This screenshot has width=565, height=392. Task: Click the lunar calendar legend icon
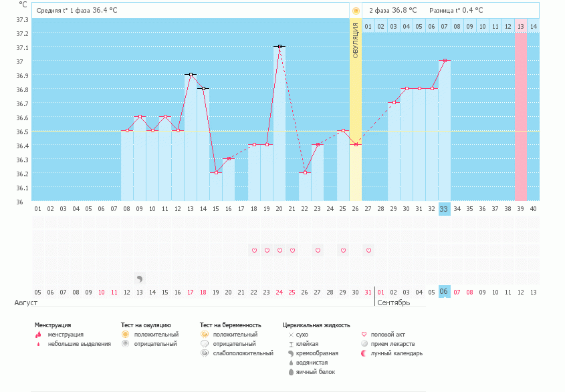pyautogui.click(x=364, y=353)
